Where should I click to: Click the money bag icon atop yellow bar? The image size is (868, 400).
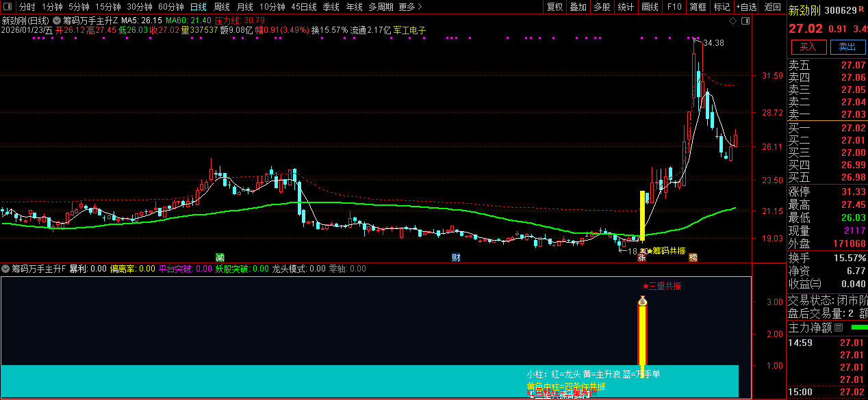642,301
